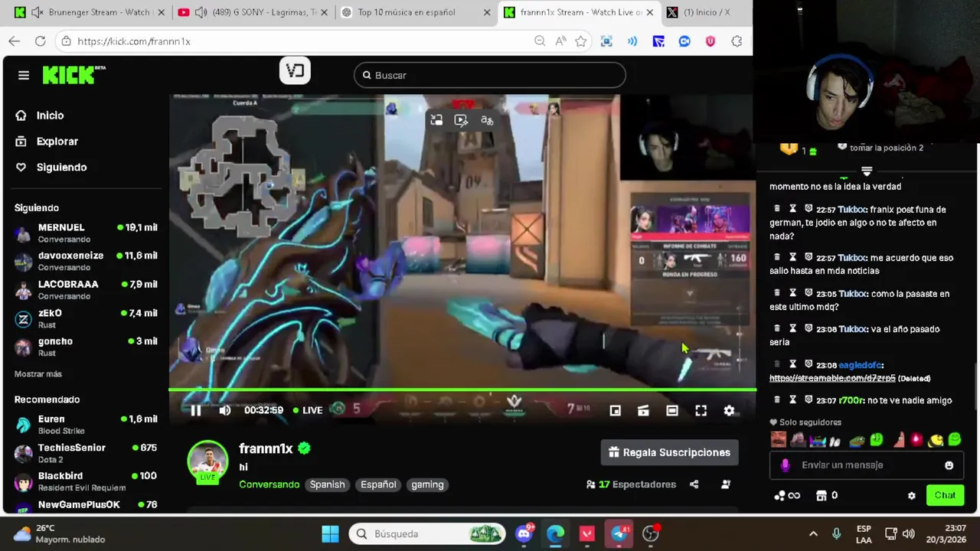Create a clip with clapperboard icon
The image size is (980, 551).
click(643, 411)
